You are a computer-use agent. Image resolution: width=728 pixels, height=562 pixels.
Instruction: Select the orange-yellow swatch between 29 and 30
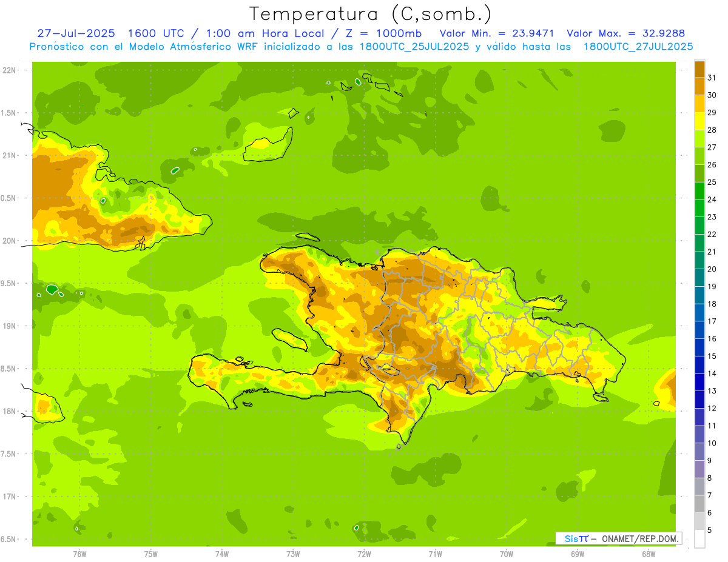pos(699,104)
